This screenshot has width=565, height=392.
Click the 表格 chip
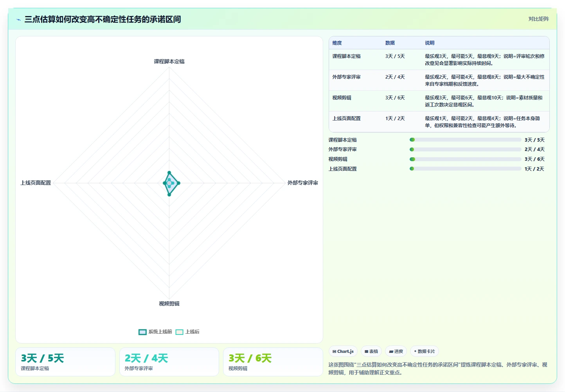(x=371, y=351)
